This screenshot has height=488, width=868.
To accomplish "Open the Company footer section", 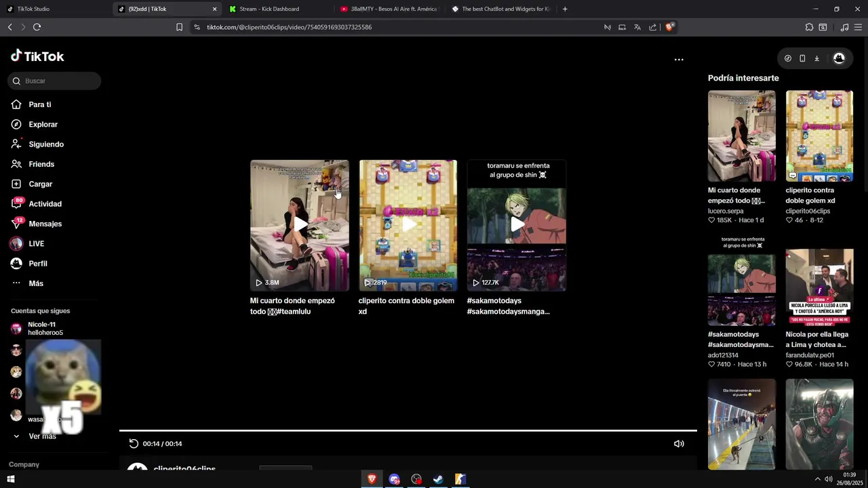I will click(x=24, y=464).
